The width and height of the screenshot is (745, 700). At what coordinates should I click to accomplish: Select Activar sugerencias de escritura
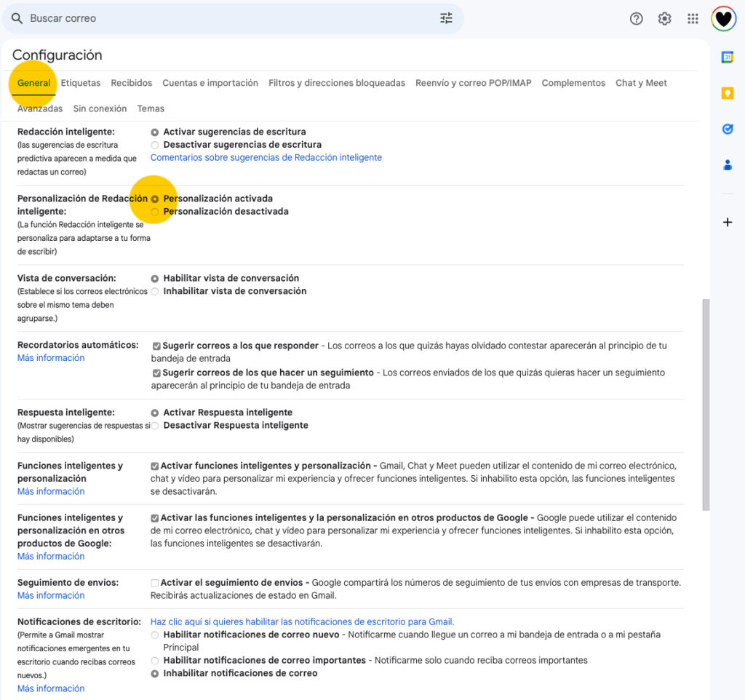155,132
